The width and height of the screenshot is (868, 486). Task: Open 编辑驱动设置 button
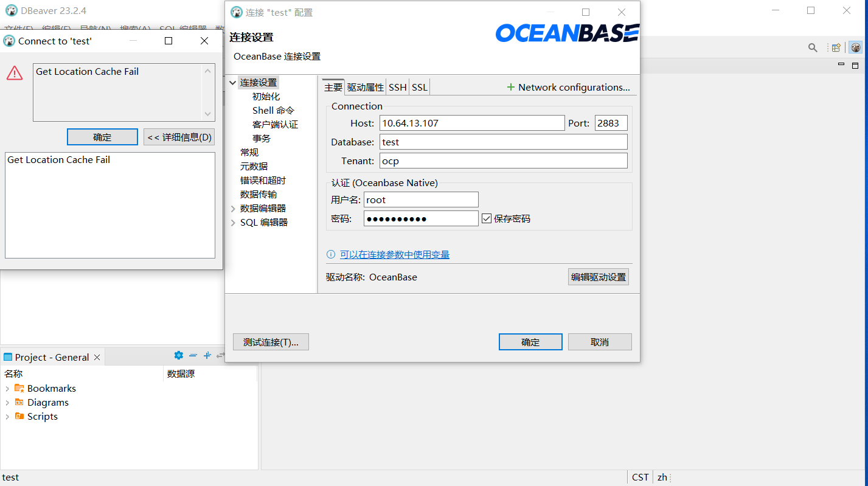(x=599, y=277)
